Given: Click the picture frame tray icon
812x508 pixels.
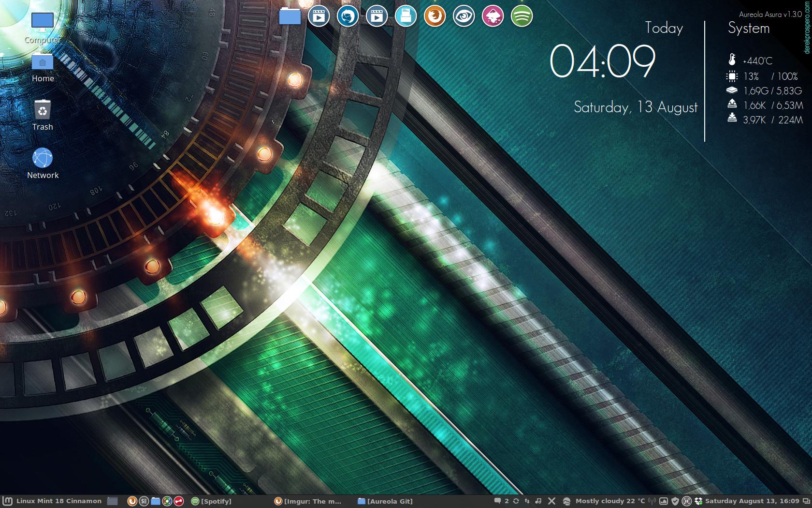Looking at the screenshot, I should click(664, 501).
